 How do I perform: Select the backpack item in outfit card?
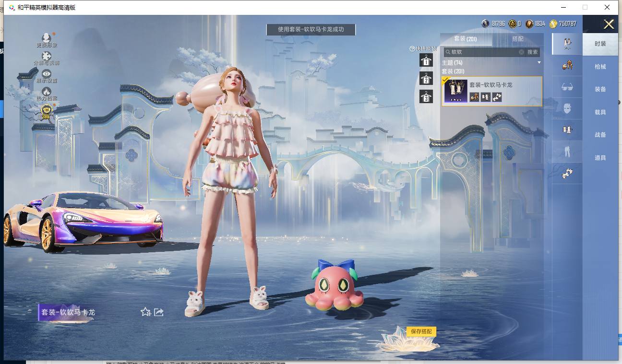coord(474,97)
